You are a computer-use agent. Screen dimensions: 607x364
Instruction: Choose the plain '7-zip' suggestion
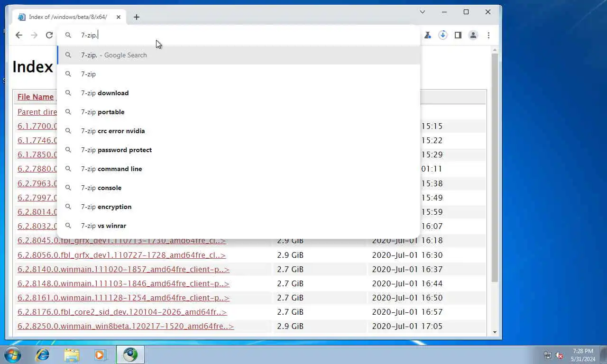pyautogui.click(x=239, y=74)
